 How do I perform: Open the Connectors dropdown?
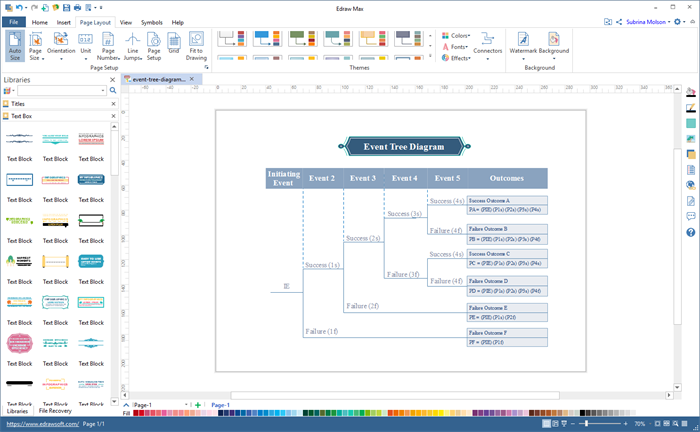pos(488,46)
